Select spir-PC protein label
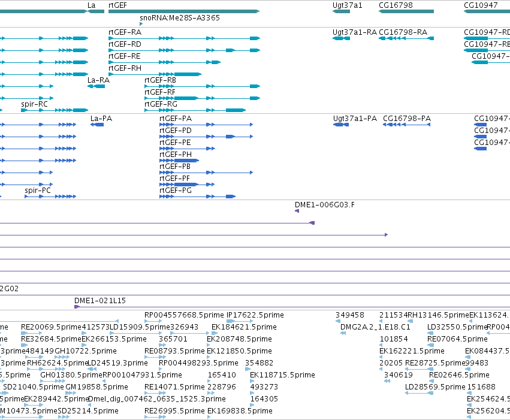This screenshot has width=510, height=420. pyautogui.click(x=38, y=191)
